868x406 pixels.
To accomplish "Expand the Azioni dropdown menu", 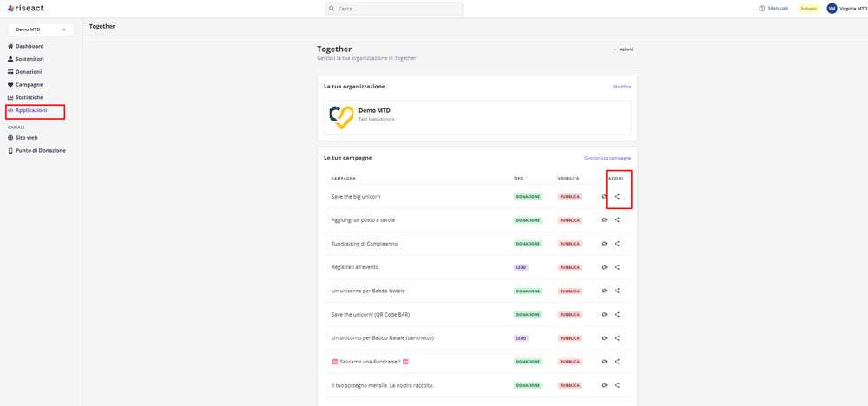I will pyautogui.click(x=622, y=49).
